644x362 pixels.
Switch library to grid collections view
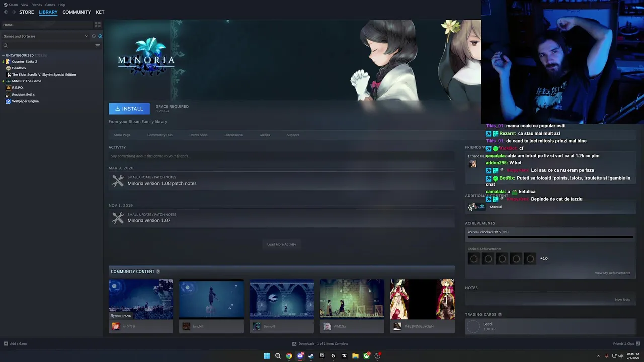[98, 25]
